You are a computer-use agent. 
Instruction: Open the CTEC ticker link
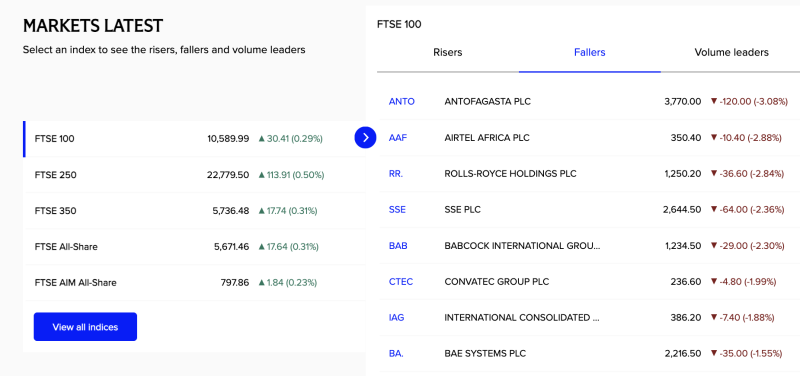(x=401, y=282)
